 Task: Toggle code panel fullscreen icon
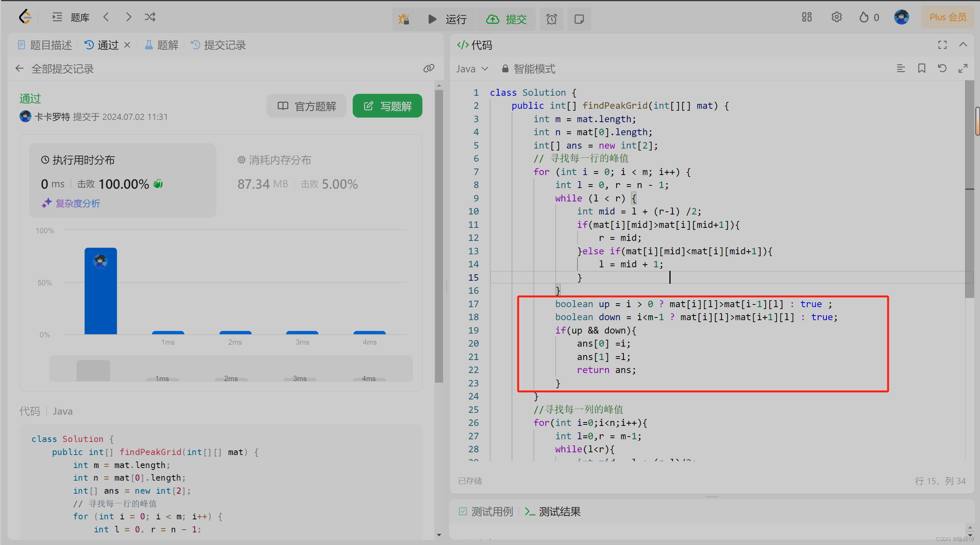[x=942, y=45]
